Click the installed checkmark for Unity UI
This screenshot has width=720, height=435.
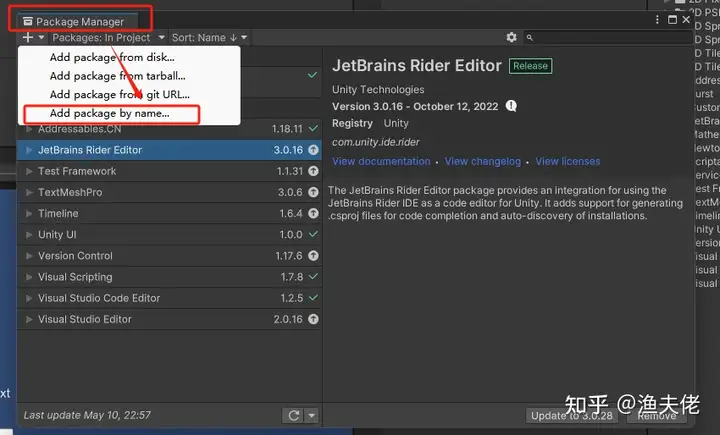click(x=313, y=234)
